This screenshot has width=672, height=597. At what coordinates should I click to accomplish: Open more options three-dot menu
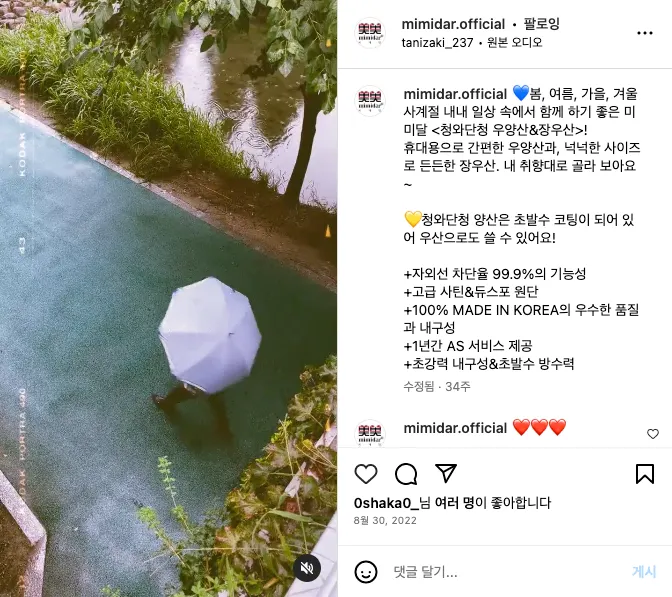(645, 33)
